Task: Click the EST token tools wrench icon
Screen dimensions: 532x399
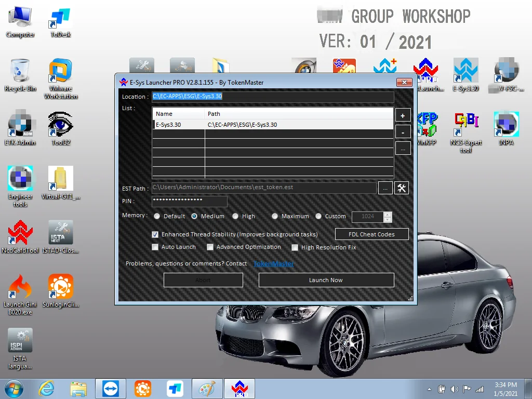Action: (401, 188)
